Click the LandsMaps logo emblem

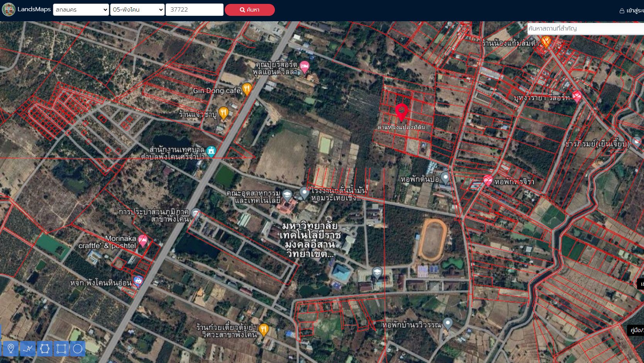(x=8, y=9)
